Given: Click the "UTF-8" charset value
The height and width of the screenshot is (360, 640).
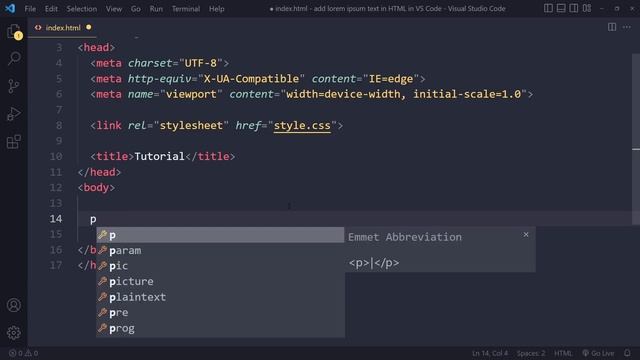Looking at the screenshot, I should (200, 63).
